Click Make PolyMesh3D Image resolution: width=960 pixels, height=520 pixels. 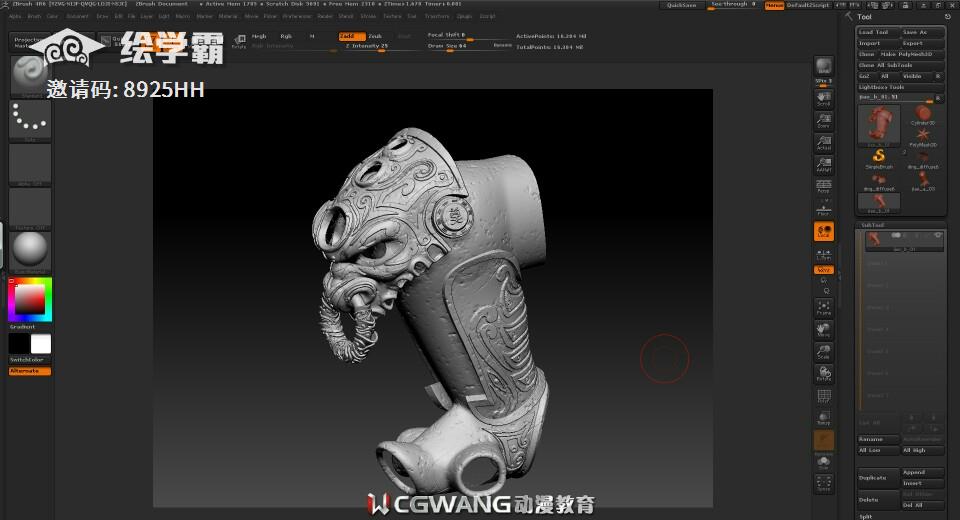(x=911, y=54)
